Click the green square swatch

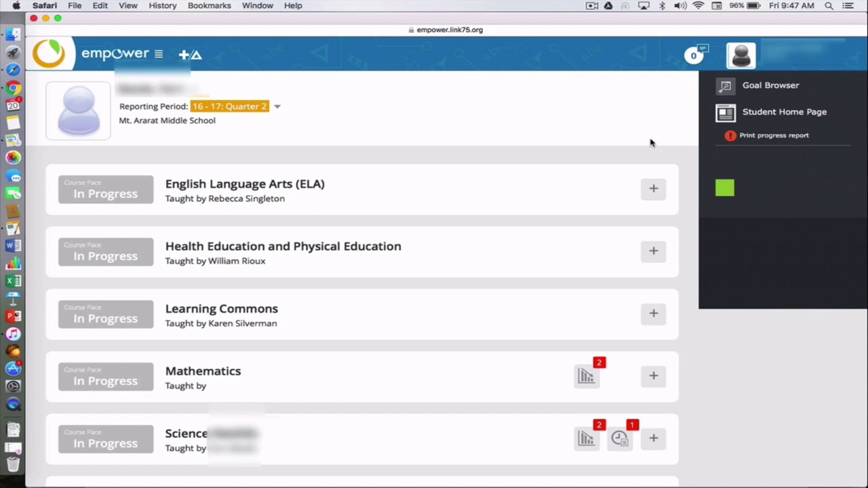coord(724,188)
